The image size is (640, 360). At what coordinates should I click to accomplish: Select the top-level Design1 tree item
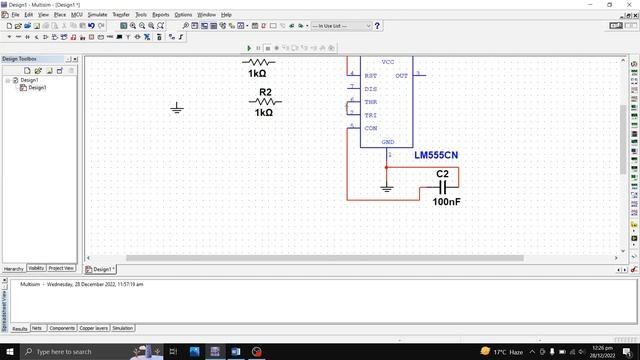tap(29, 80)
